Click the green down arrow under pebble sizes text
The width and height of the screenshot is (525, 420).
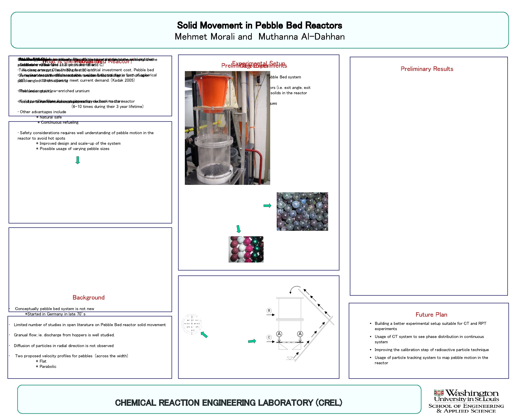point(78,160)
